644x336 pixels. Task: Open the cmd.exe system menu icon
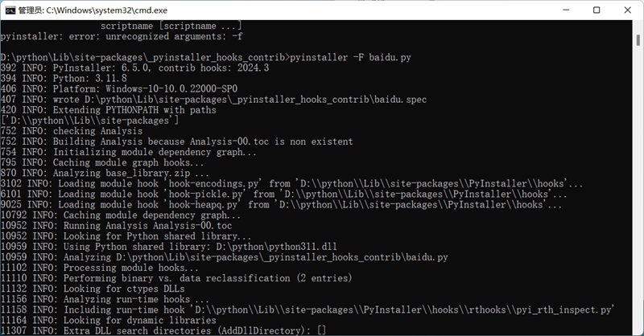point(10,10)
